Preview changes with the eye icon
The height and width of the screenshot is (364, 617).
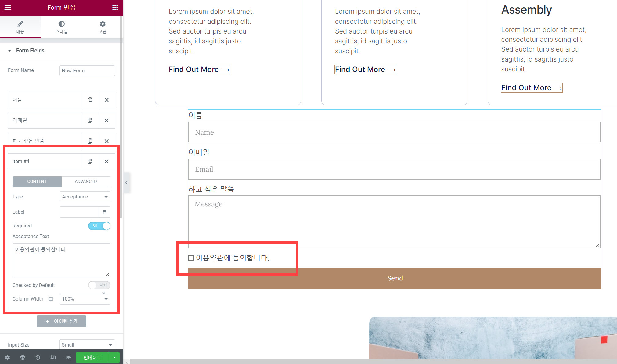click(68, 357)
